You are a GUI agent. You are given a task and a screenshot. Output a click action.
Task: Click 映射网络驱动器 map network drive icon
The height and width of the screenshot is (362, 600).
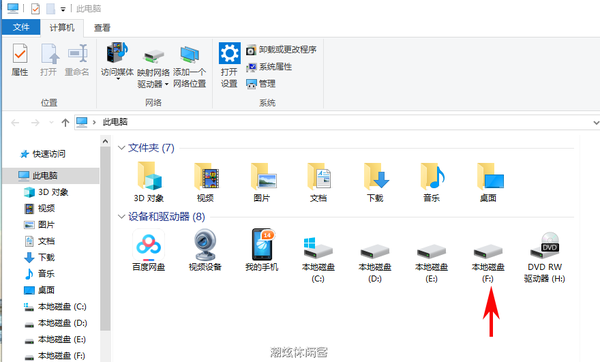click(153, 57)
